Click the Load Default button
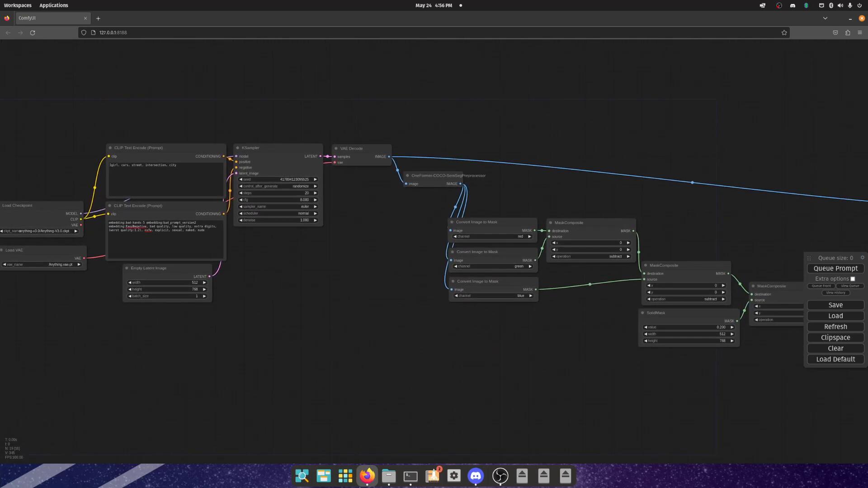This screenshot has width=868, height=488. pos(835,359)
